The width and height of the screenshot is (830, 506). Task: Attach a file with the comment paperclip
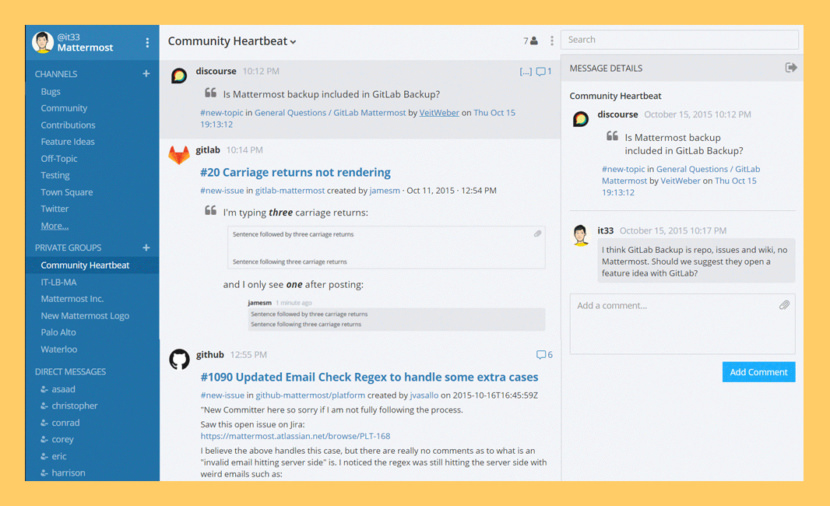(784, 305)
